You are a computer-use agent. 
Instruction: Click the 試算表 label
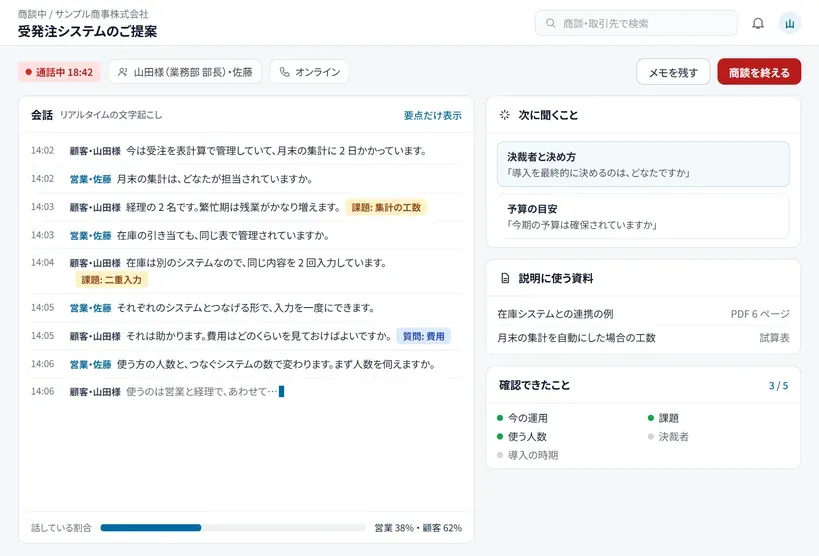coord(775,338)
